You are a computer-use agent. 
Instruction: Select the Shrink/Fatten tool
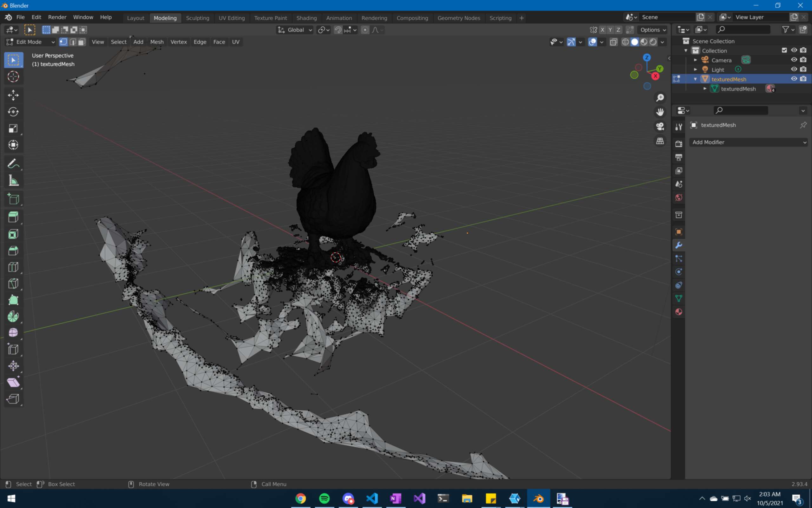coord(13,366)
